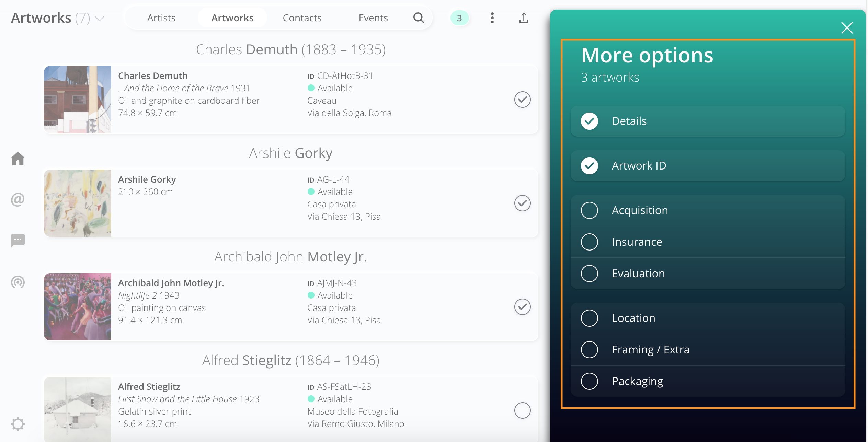Image resolution: width=868 pixels, height=442 pixels.
Task: Open the First Snow photograph thumbnail
Action: pos(78,409)
